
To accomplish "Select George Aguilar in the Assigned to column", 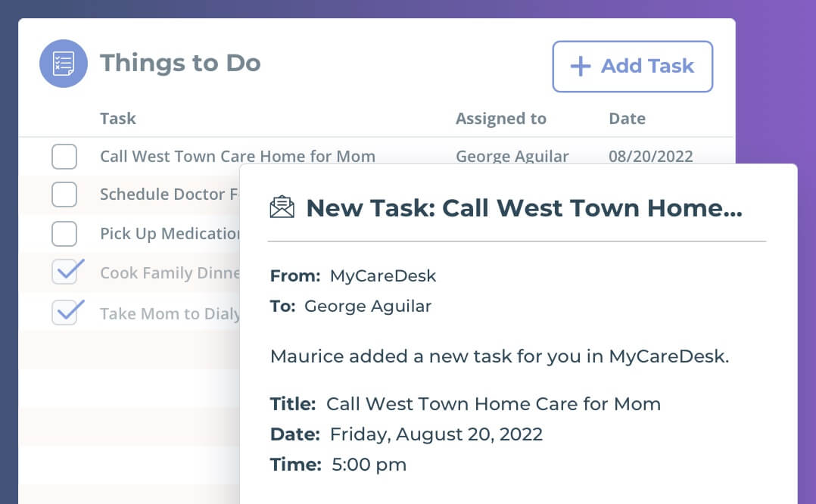I will [512, 156].
